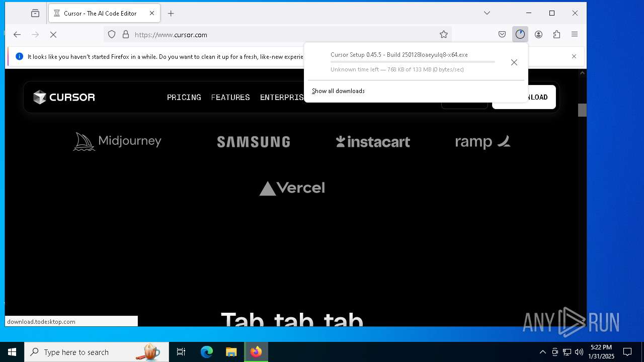Open the Enterprise nav item

(x=282, y=97)
